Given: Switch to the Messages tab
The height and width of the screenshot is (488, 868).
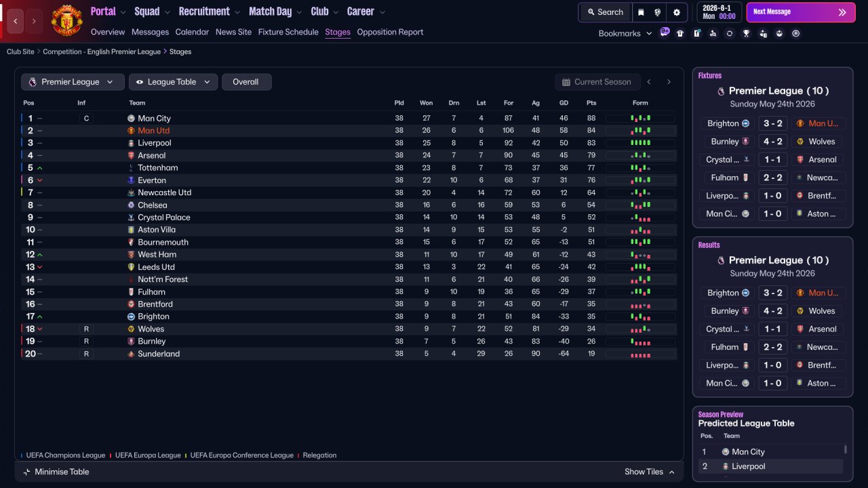Looking at the screenshot, I should [151, 32].
